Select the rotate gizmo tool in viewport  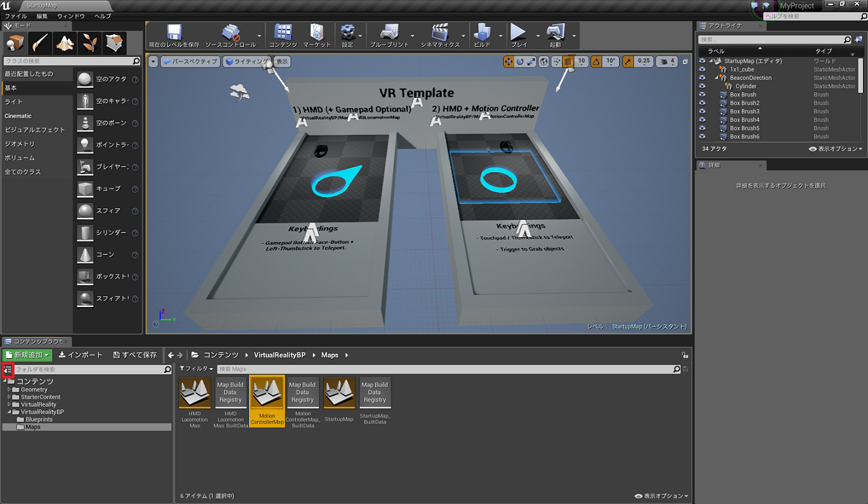(520, 61)
